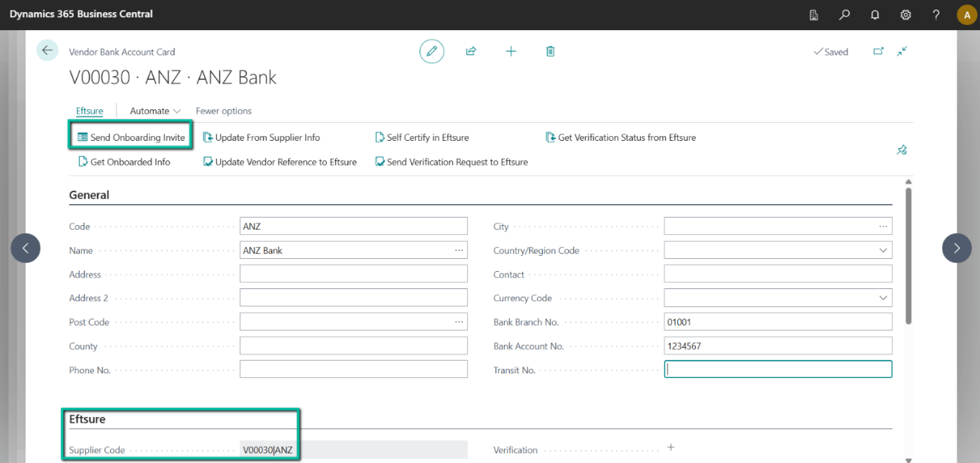Go to previous record with left arrow

tap(26, 248)
